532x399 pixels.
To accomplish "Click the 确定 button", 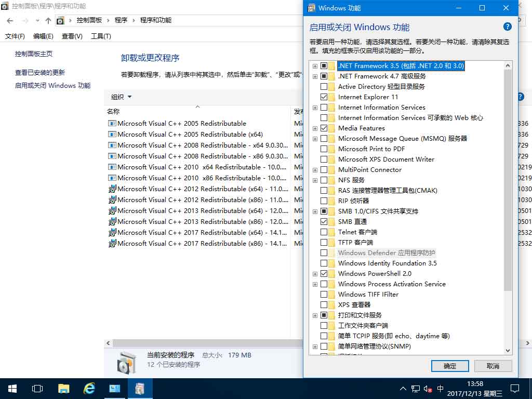I will [x=450, y=366].
